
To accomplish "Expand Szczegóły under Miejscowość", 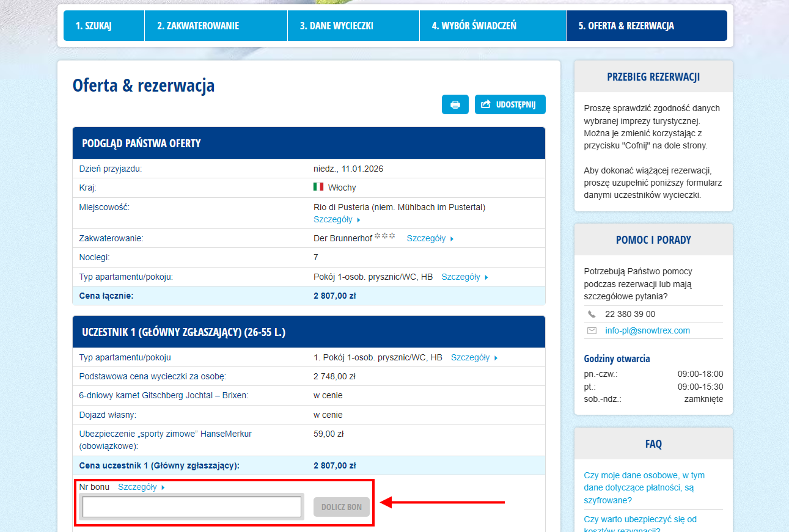I will tap(337, 219).
